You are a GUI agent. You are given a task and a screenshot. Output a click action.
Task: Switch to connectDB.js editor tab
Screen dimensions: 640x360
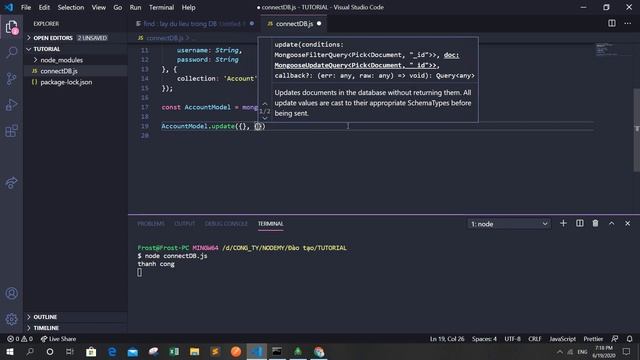click(294, 24)
